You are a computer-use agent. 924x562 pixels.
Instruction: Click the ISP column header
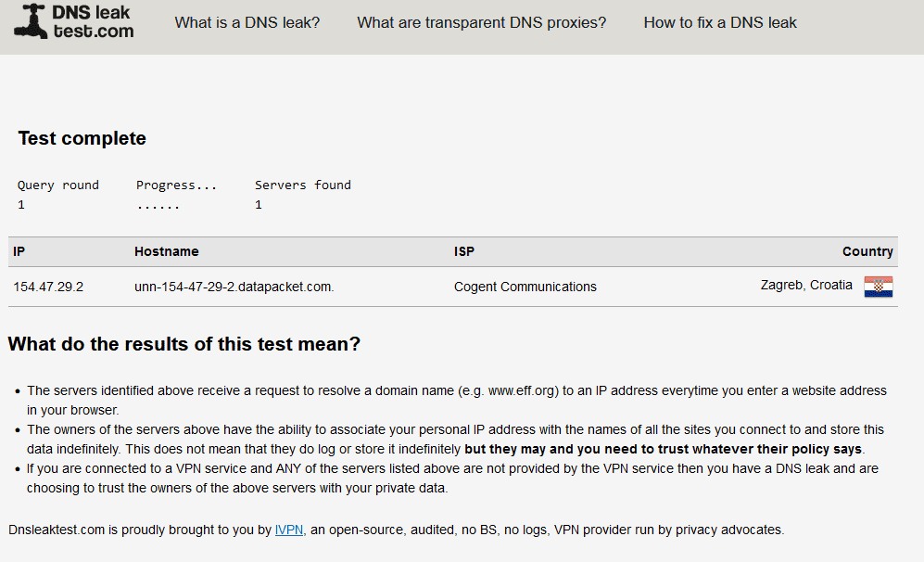(x=463, y=252)
